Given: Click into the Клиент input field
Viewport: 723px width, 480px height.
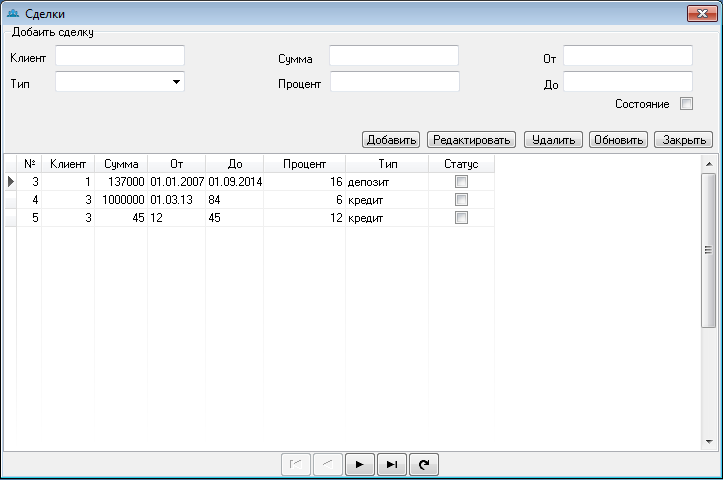Looking at the screenshot, I should pyautogui.click(x=120, y=56).
